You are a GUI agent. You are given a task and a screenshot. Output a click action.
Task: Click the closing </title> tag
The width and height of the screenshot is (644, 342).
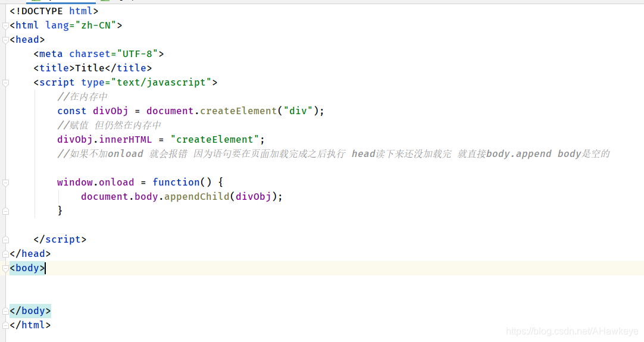pyautogui.click(x=128, y=68)
